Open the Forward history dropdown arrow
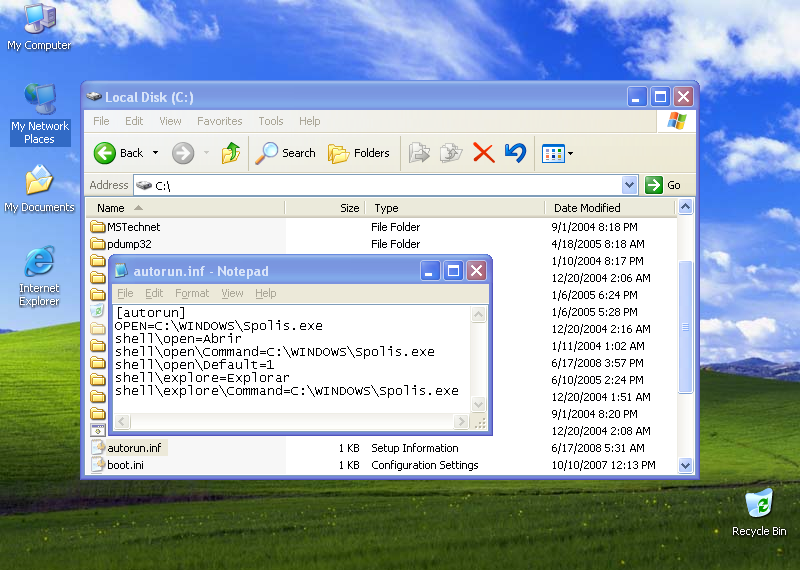Screen dimensions: 800x570 (x=207, y=153)
